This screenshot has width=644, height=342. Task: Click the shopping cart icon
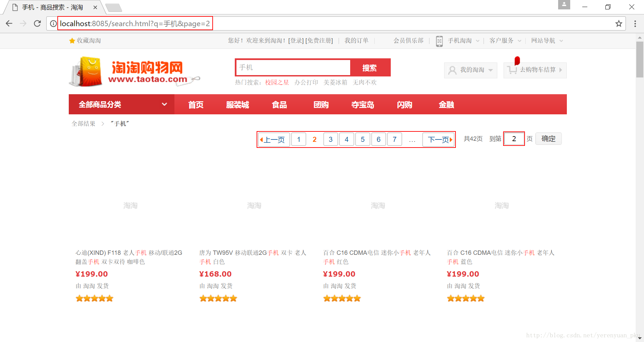(512, 70)
